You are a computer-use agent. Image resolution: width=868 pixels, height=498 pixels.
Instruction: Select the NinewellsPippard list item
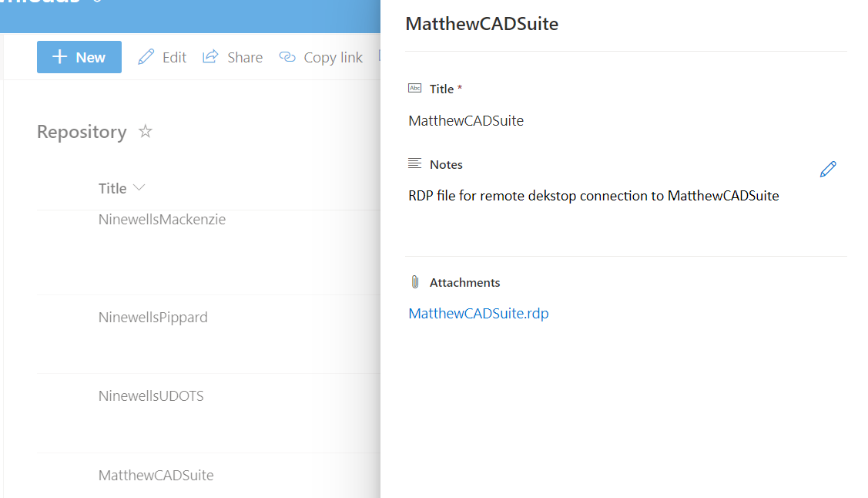point(152,317)
